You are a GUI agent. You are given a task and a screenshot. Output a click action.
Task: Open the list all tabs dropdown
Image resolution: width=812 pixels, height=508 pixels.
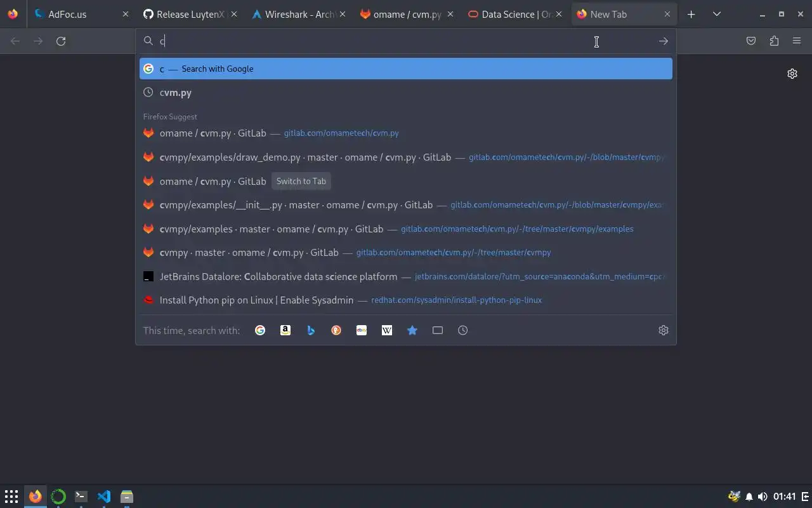click(x=717, y=14)
